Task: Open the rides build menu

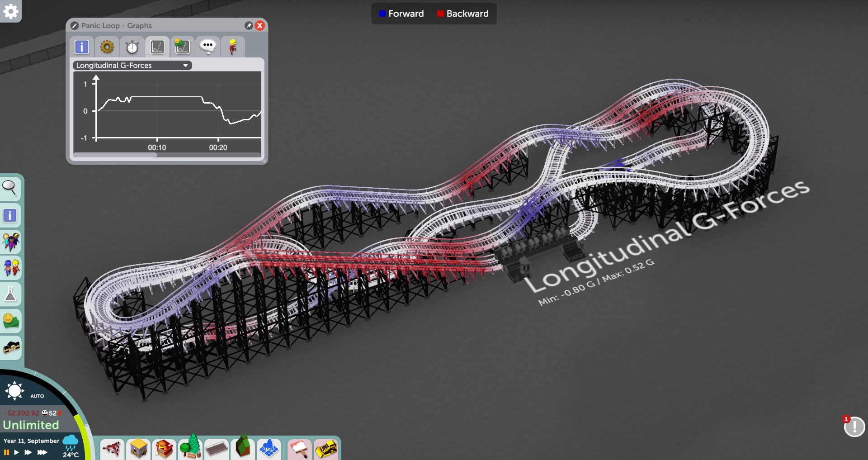Action: [112, 449]
